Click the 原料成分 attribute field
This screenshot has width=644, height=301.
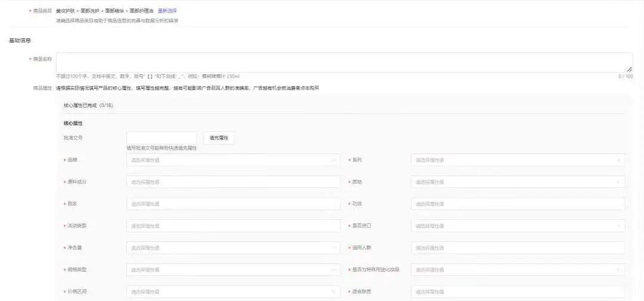click(x=233, y=182)
